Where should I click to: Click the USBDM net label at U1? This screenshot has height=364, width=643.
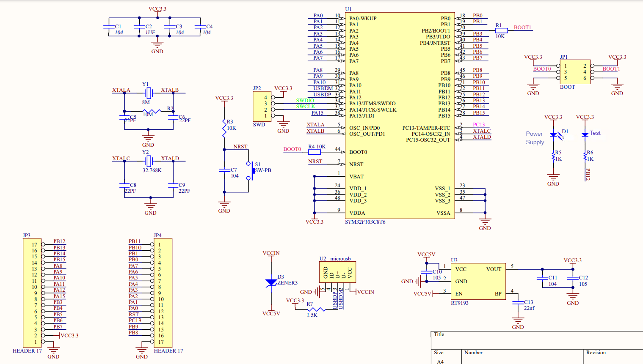(323, 88)
